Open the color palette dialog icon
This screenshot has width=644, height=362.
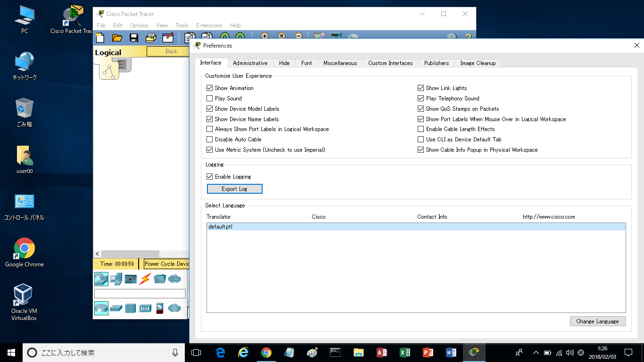point(319,36)
